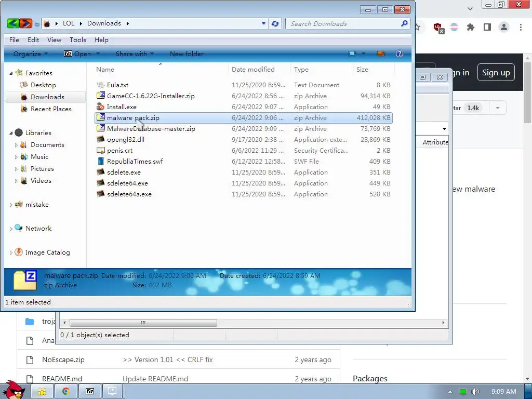Screen dimensions: 532x399
Task: Click the 7-Zip window horizontal scrollbar thumb
Action: pyautogui.click(x=143, y=323)
